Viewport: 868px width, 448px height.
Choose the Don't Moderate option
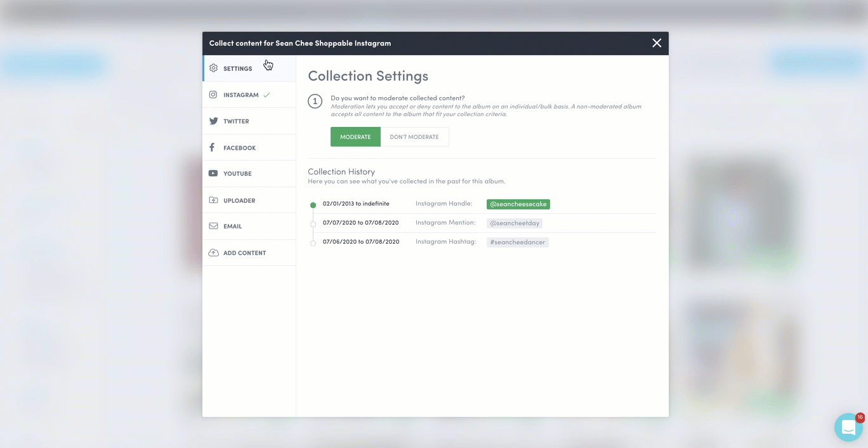tap(414, 137)
